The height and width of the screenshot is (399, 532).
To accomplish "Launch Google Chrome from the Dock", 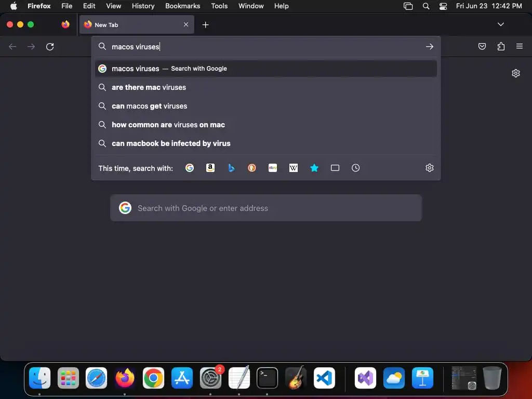I will pos(153,378).
